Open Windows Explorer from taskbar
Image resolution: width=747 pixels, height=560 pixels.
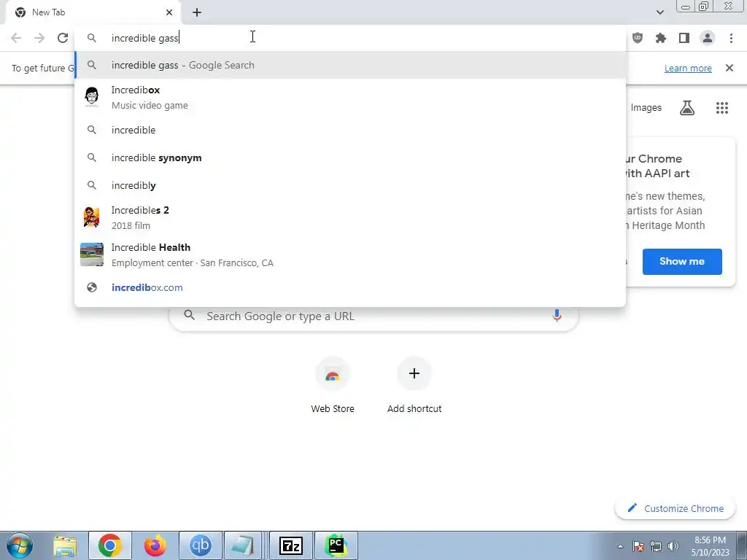click(x=65, y=545)
